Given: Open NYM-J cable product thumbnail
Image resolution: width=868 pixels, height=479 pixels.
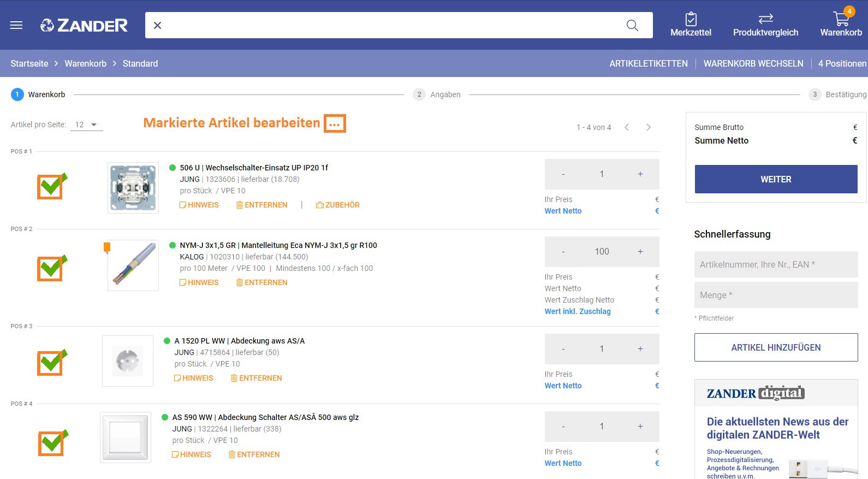Looking at the screenshot, I should 133,265.
